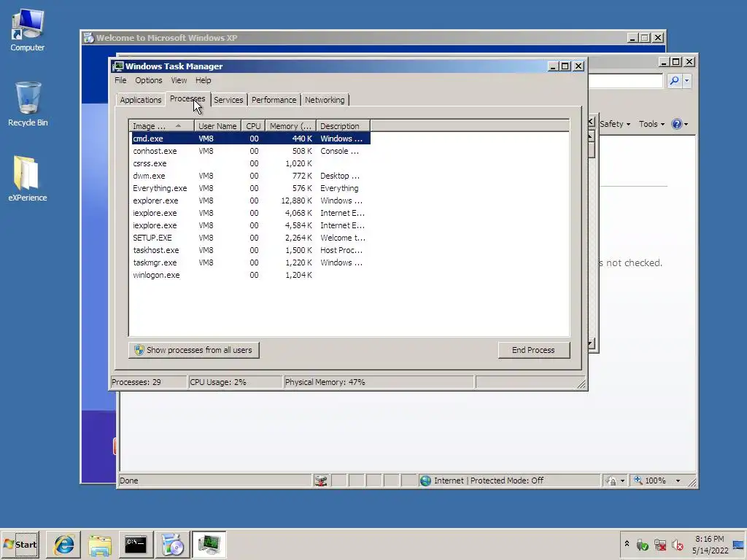Open Windows Explorer taskbar icon
This screenshot has width=747, height=560.
click(99, 544)
